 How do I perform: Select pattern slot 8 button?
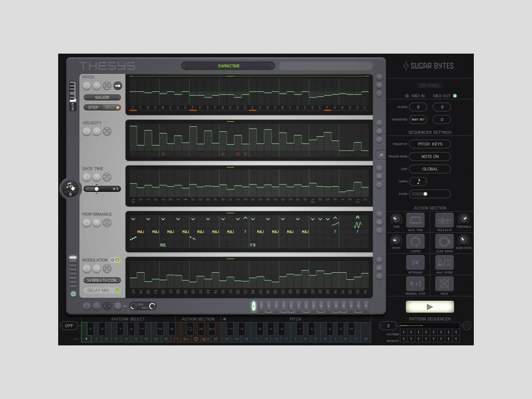306,306
